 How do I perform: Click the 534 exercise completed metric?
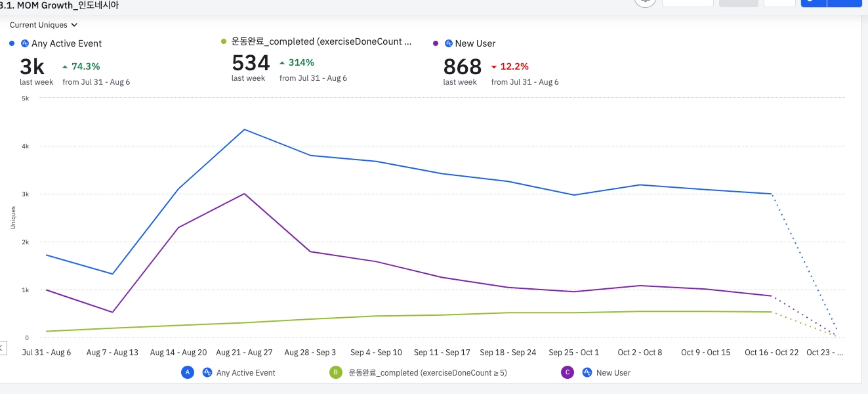pyautogui.click(x=251, y=63)
